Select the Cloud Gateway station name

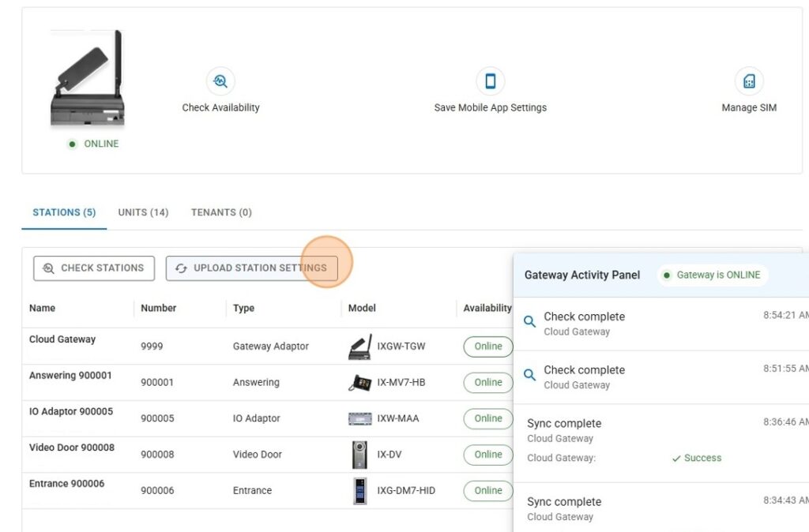tap(62, 339)
